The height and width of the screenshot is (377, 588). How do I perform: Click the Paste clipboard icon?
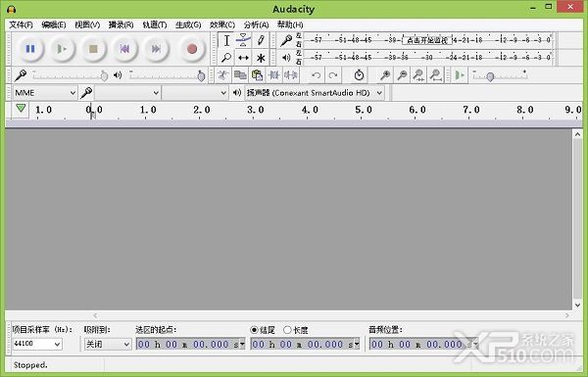click(x=257, y=75)
